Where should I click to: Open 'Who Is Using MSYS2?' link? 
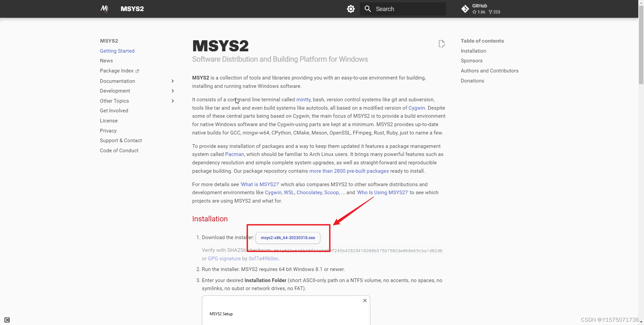[x=382, y=193]
